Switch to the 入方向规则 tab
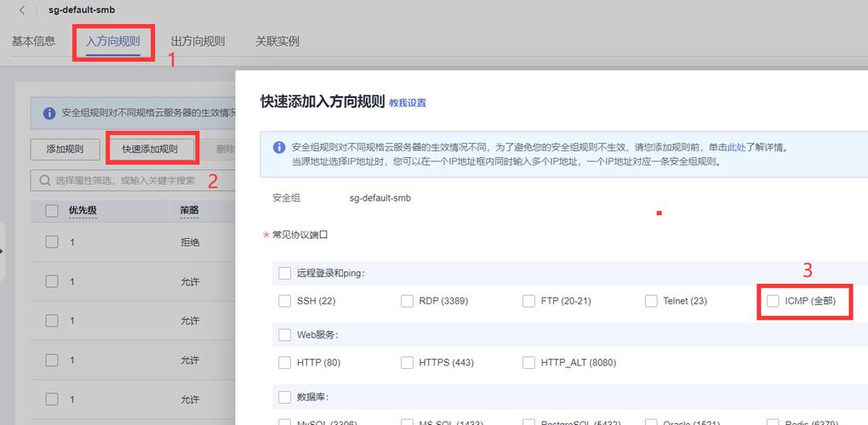 click(x=113, y=42)
